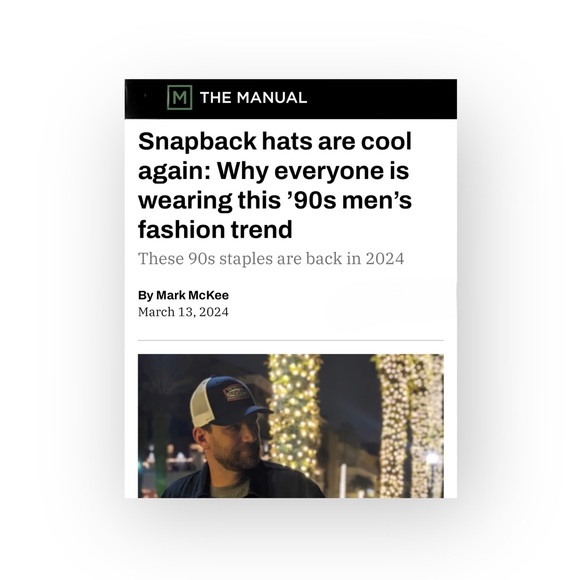Viewport: 580px width, 580px height.
Task: Click the white mesh back of the cap
Action: click(202, 402)
